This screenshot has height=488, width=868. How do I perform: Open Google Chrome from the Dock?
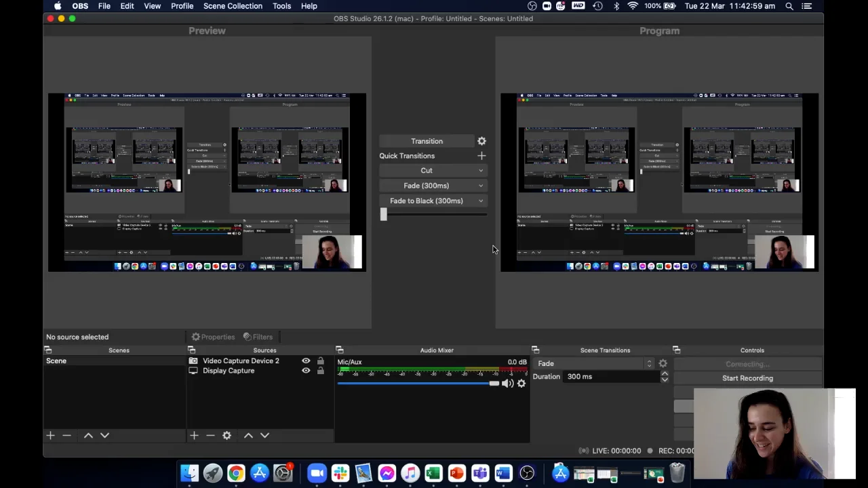coord(236,472)
